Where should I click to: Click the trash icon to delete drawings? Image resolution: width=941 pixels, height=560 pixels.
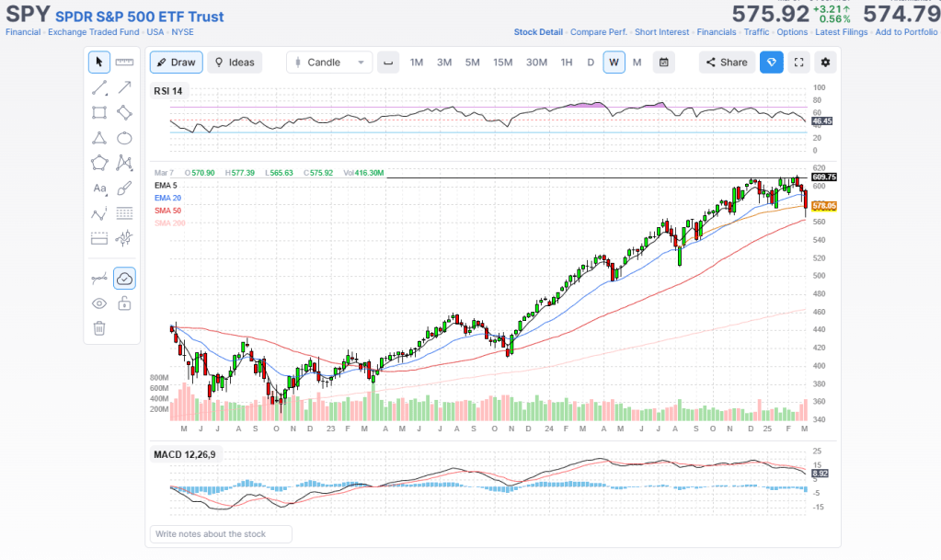pos(99,327)
